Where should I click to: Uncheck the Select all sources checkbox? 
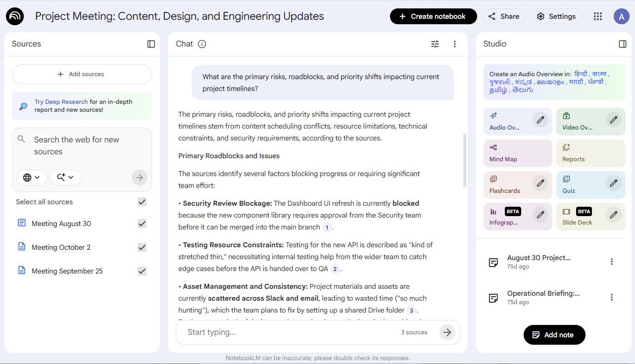[x=142, y=202]
